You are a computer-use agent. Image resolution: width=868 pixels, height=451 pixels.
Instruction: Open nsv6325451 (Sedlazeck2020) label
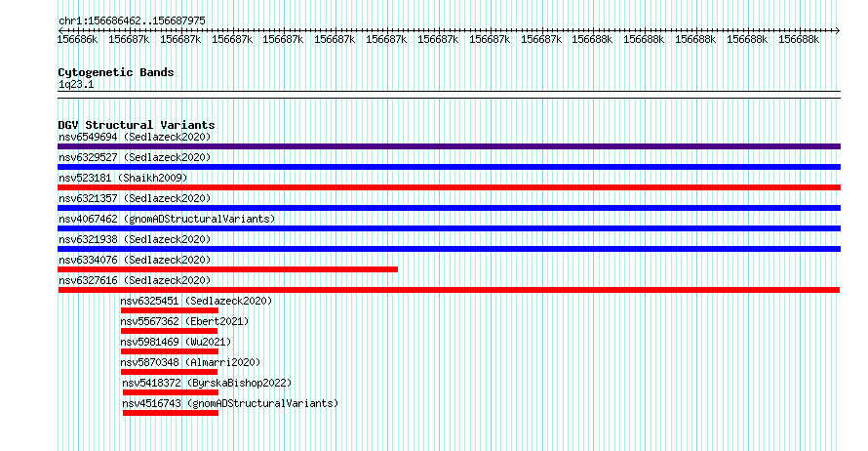(x=196, y=301)
